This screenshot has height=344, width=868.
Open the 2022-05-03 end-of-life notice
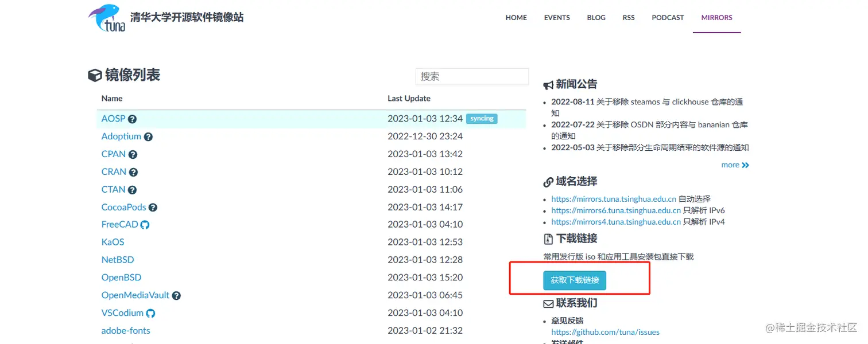650,147
